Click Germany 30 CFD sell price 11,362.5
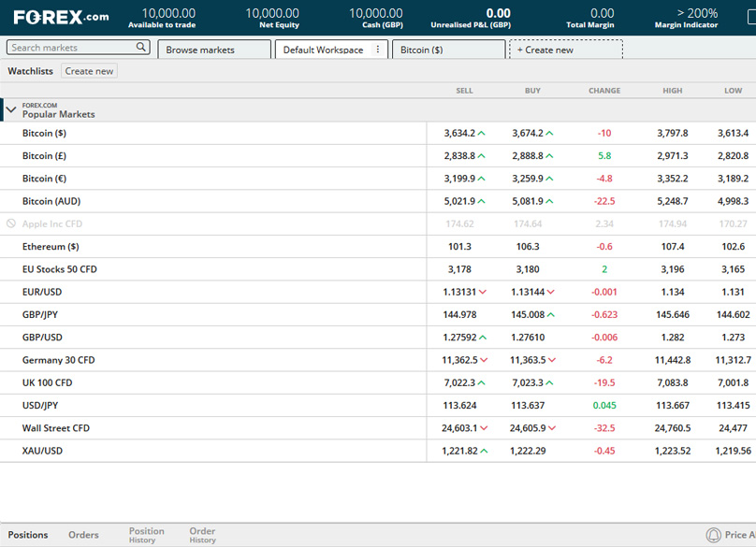The image size is (756, 547). pyautogui.click(x=459, y=360)
